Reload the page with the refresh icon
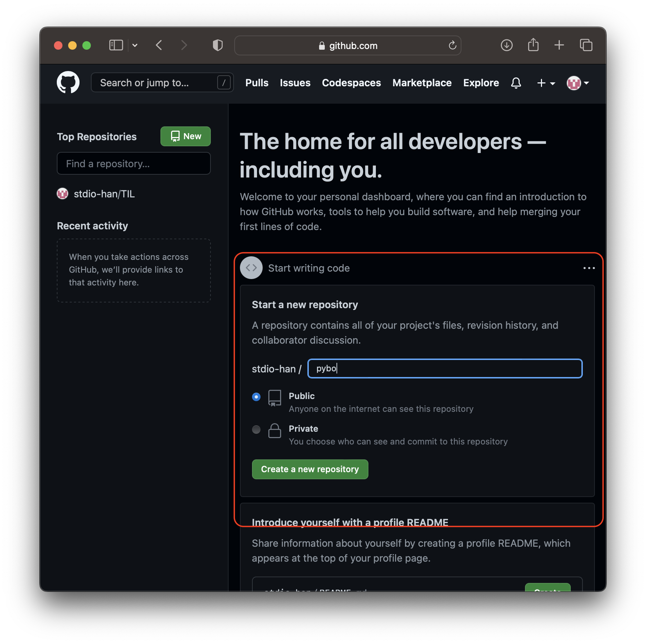646x644 pixels. (452, 45)
